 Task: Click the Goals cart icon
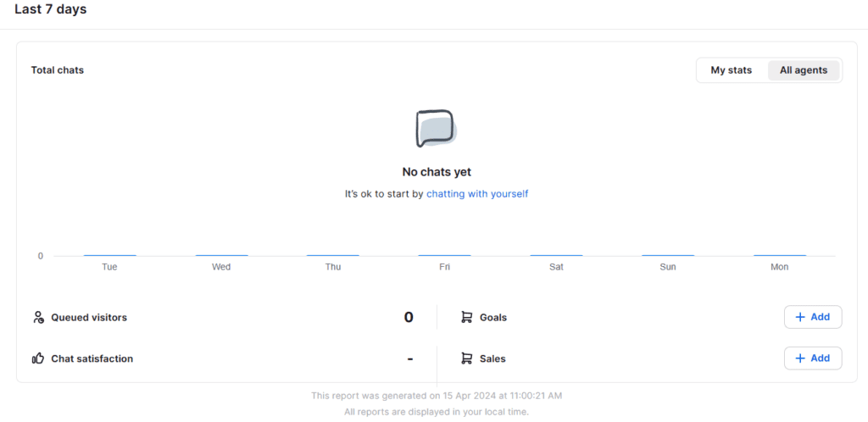click(466, 317)
